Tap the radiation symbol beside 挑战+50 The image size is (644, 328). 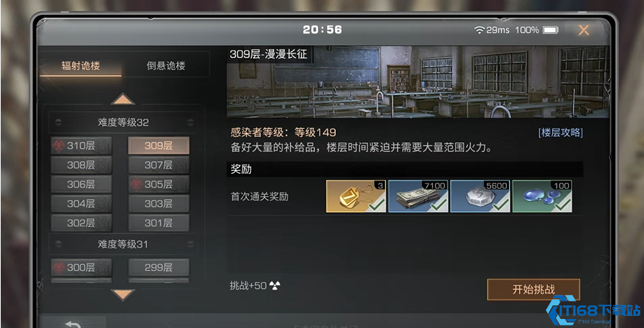274,285
